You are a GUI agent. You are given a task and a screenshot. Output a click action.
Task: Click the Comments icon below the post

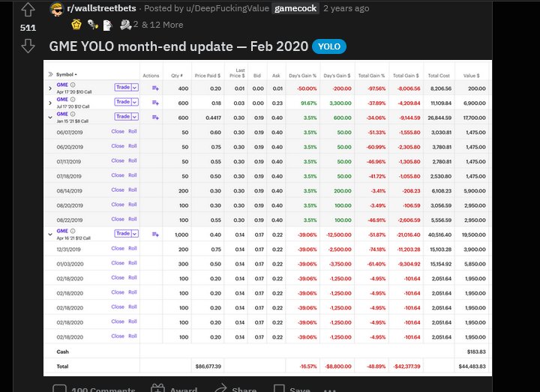pos(59,388)
